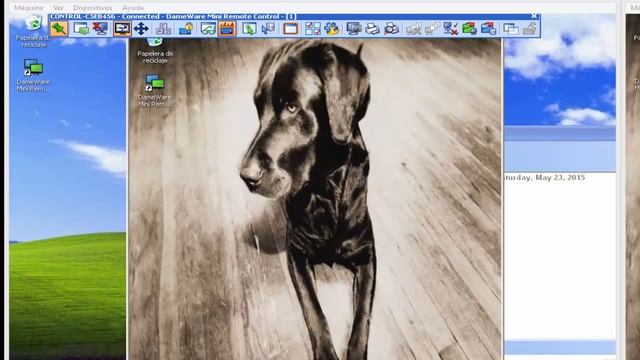This screenshot has height=360, width=640.
Task: Open the Dispositivos menu
Action: pos(93,8)
